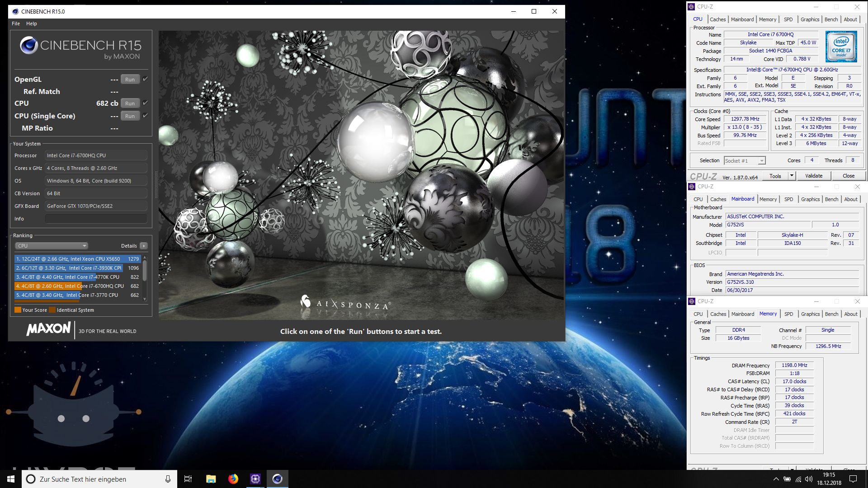
Task: Switch to CPU-Z via taskbar icon
Action: pyautogui.click(x=255, y=479)
